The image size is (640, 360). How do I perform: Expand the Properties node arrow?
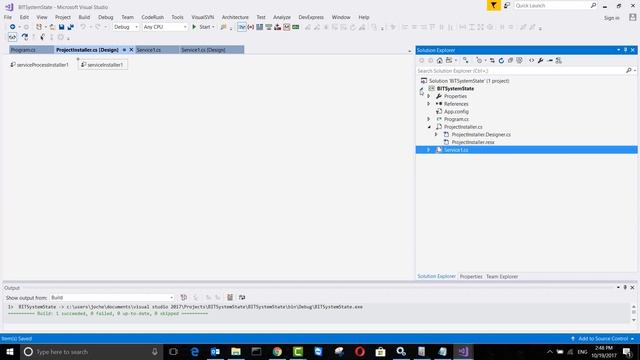pyautogui.click(x=429, y=96)
